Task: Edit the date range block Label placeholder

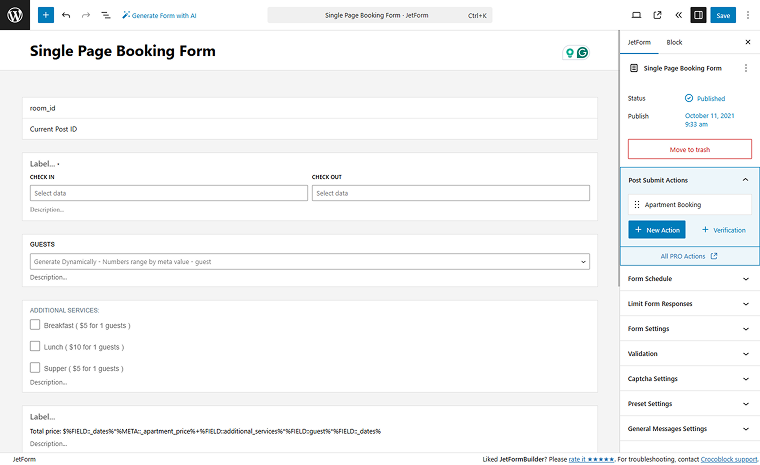Action: (x=42, y=164)
